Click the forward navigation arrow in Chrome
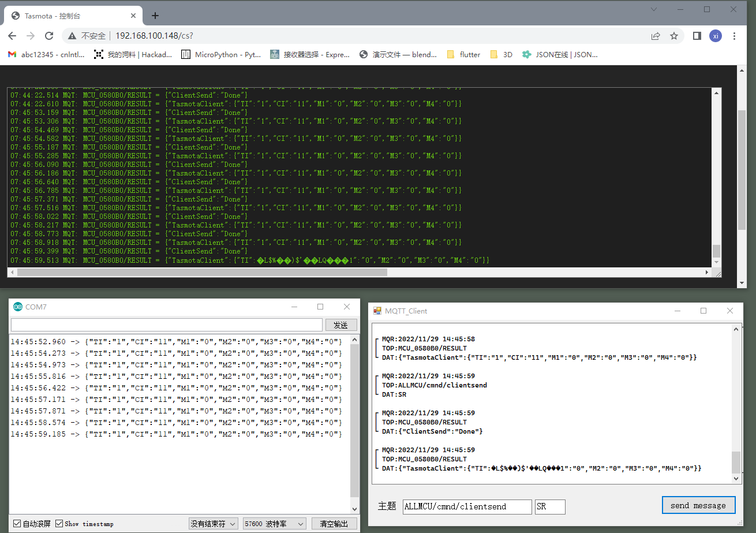The width and height of the screenshot is (756, 533). [31, 36]
